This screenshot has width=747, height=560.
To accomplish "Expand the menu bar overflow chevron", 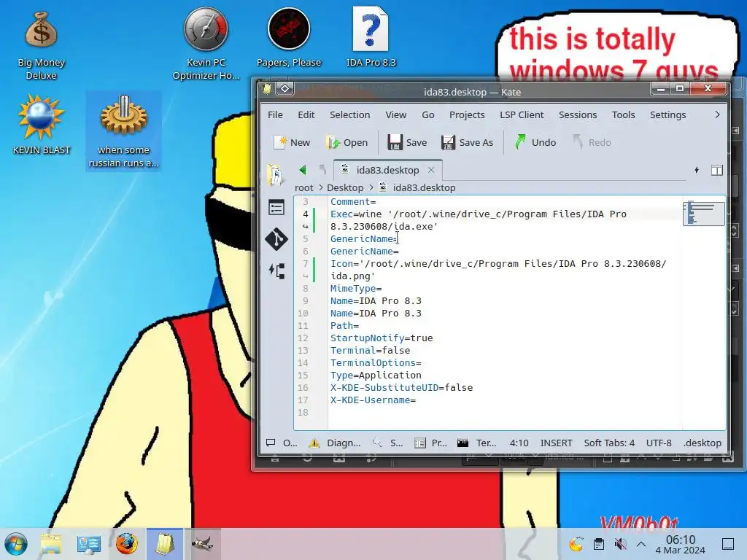I will (x=717, y=114).
